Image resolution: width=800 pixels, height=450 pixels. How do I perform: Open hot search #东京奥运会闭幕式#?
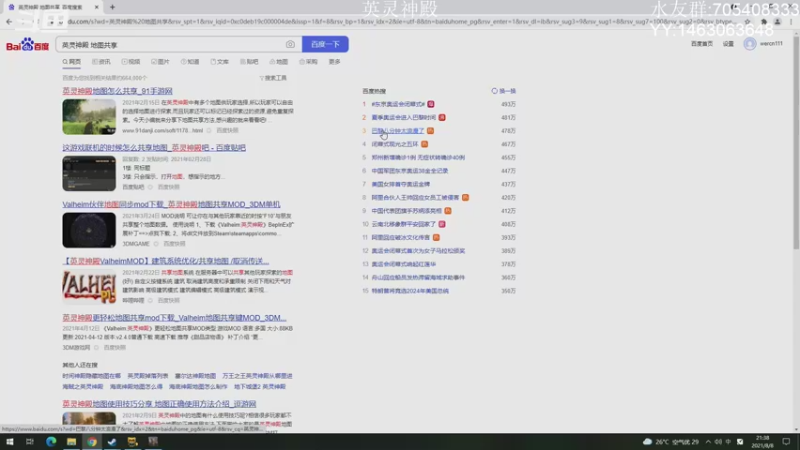coord(398,104)
